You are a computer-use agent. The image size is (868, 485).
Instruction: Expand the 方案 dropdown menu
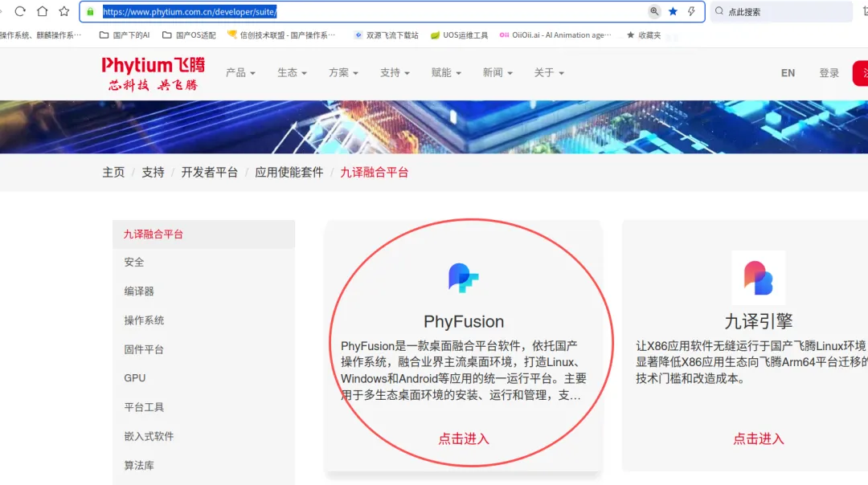pos(343,72)
